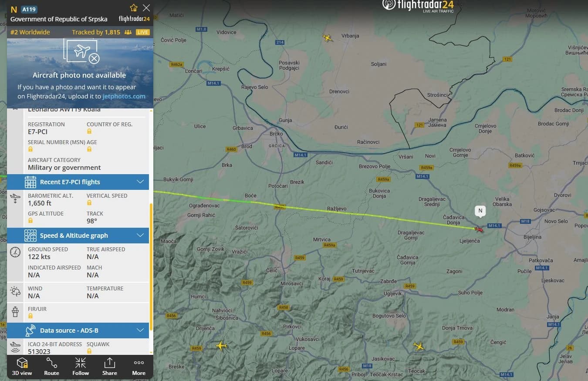Close the aircraft details panel
This screenshot has width=588, height=381.
(x=146, y=8)
